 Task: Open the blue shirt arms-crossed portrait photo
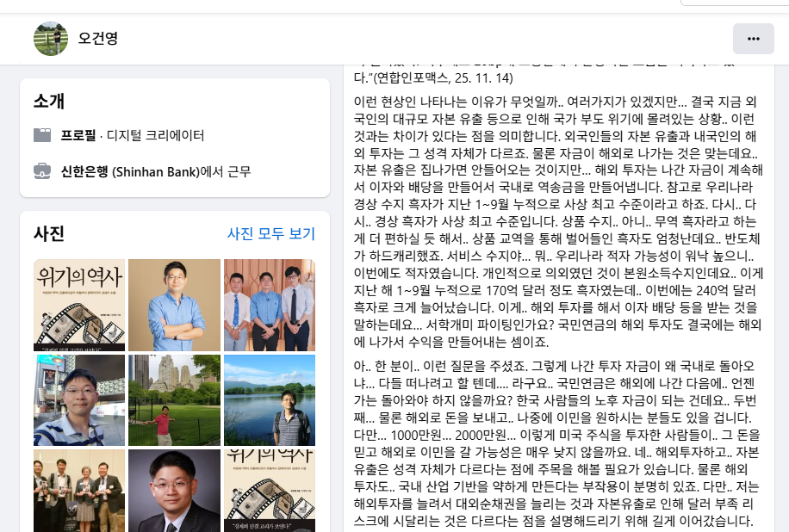tap(174, 306)
